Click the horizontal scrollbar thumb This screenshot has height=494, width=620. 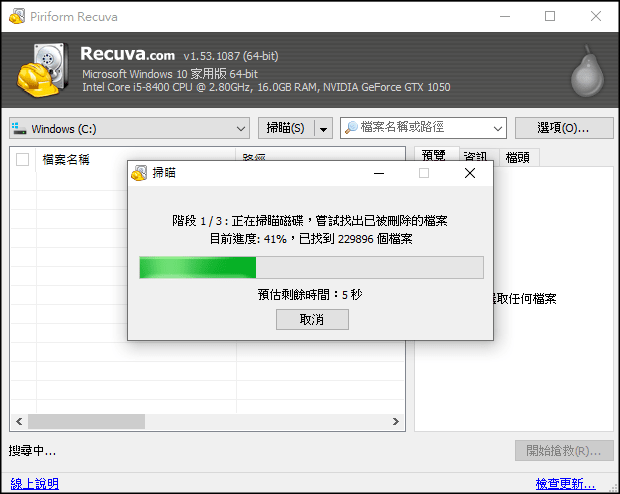(x=86, y=422)
